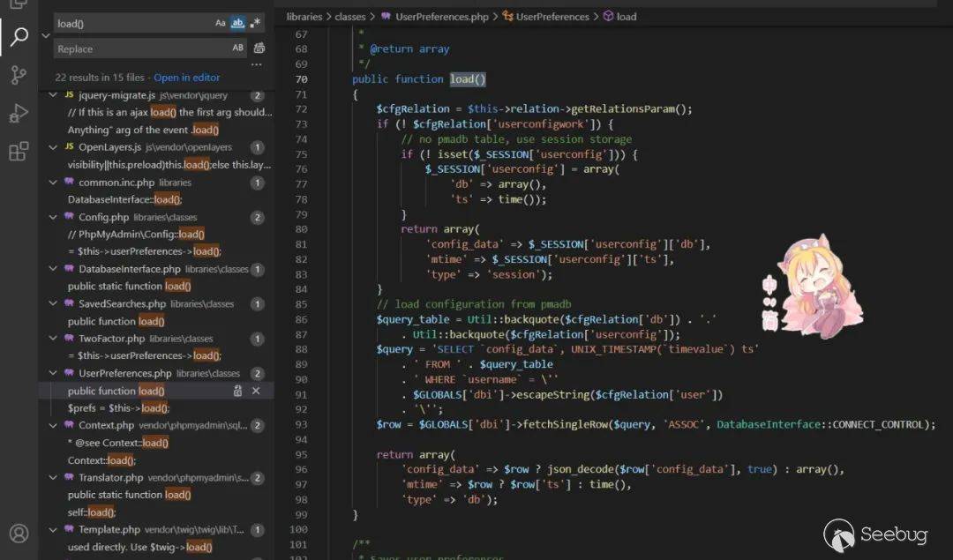Open the Accounts menu icon

[x=19, y=534]
